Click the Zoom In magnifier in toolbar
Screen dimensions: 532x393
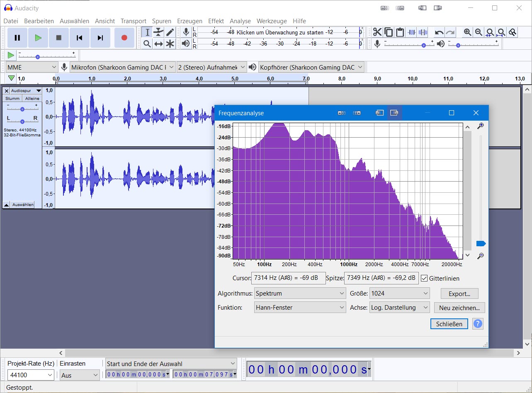[x=467, y=32]
